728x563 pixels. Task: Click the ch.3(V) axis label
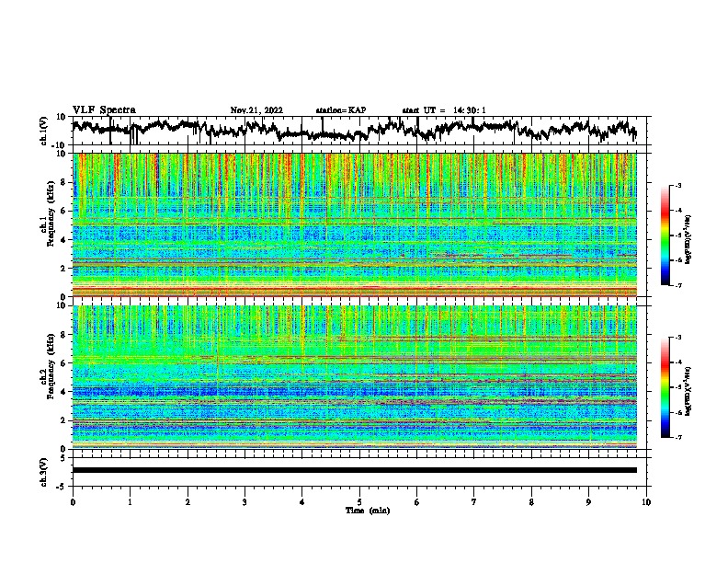coord(44,472)
